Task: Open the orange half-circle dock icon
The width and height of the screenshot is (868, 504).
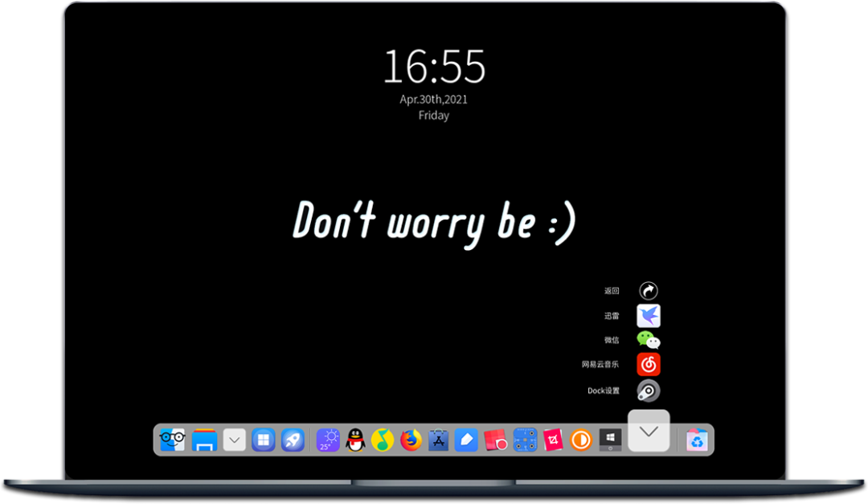Action: (580, 440)
